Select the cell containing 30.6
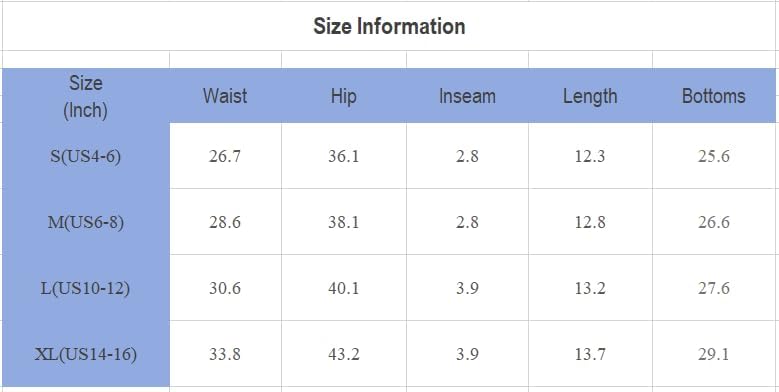 (x=225, y=288)
